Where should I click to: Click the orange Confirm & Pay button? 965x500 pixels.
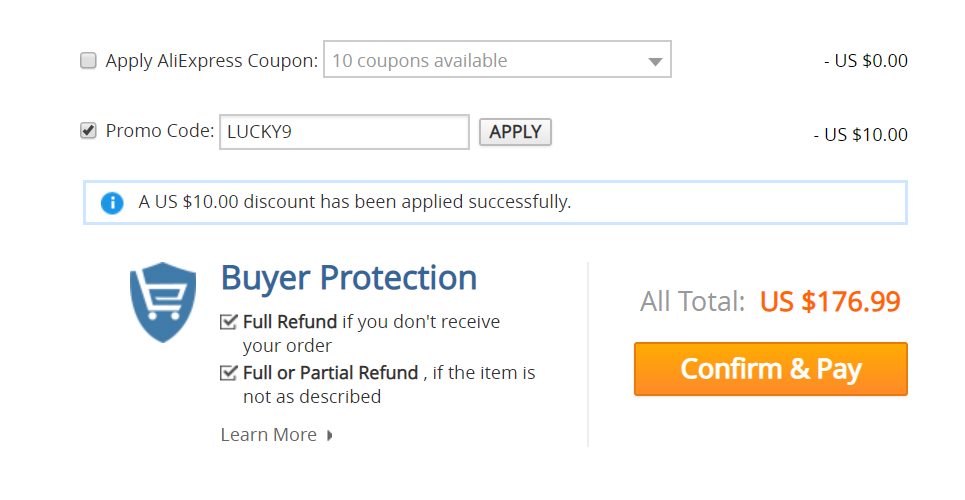click(771, 369)
